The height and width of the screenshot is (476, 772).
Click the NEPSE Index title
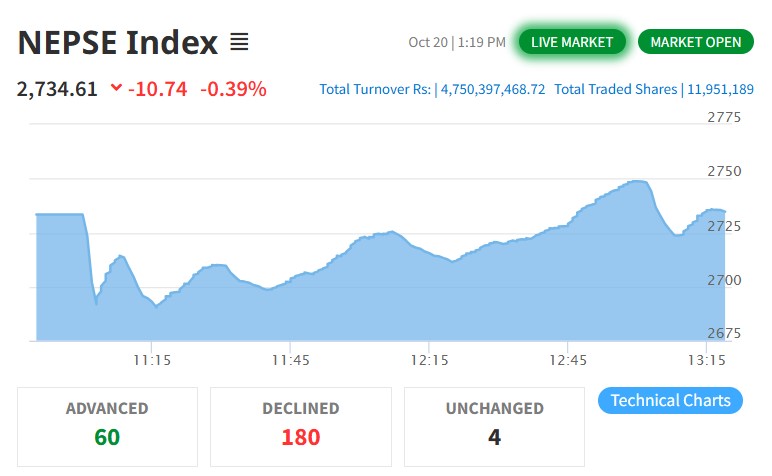tap(118, 42)
